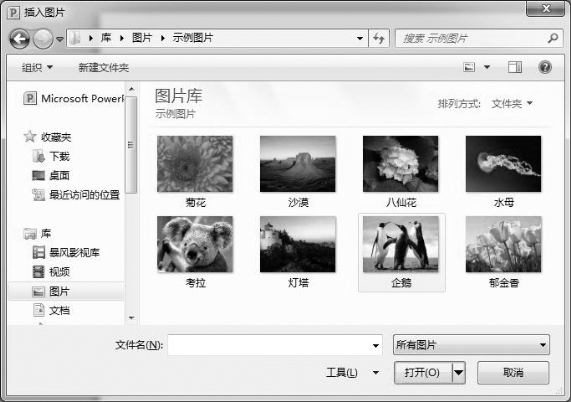Click the Forward navigation arrow
The width and height of the screenshot is (571, 402).
coord(43,39)
